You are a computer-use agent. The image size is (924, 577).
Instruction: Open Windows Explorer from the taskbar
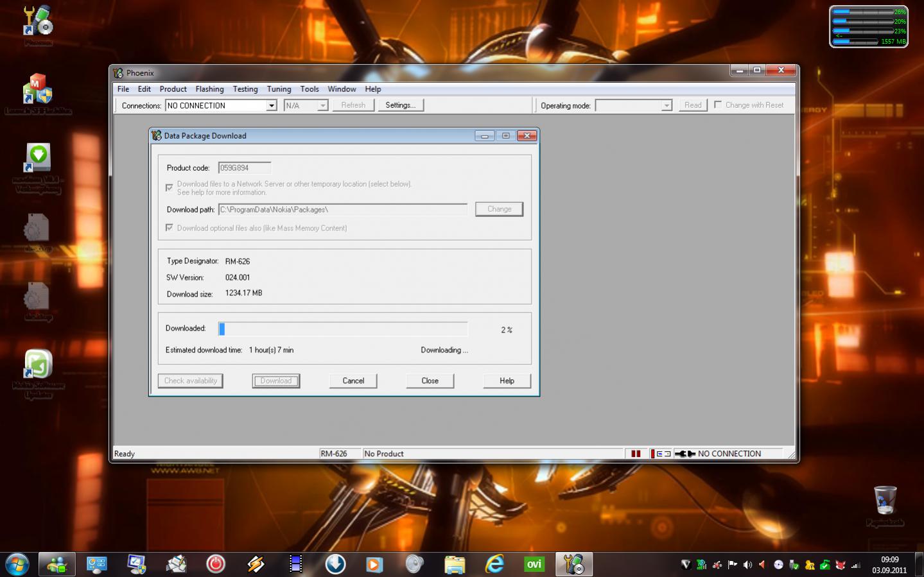tap(455, 564)
